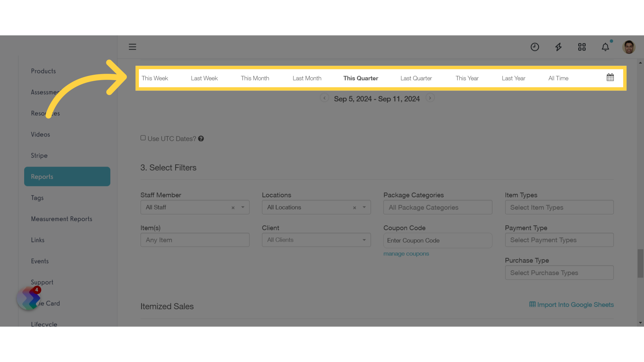This screenshot has height=362, width=644.
Task: Click the Any Item input field
Action: 195,240
